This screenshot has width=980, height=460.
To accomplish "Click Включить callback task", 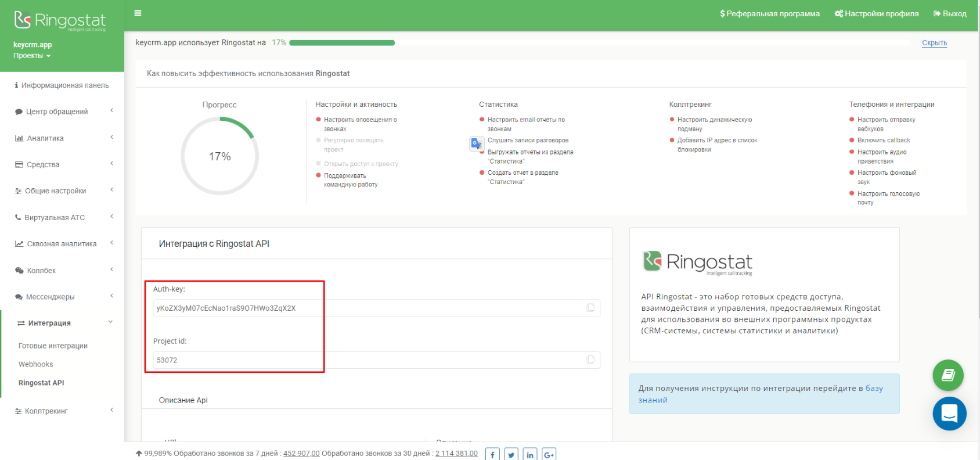I will [884, 141].
